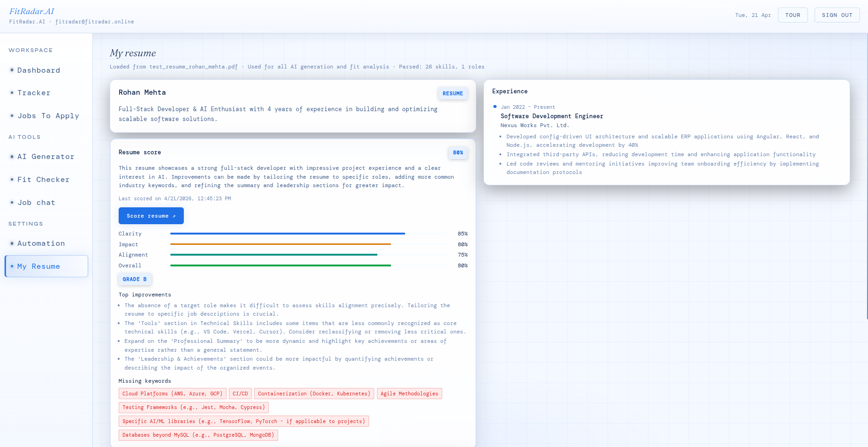This screenshot has width=868, height=447.
Task: Click the Score resume button
Action: [151, 216]
